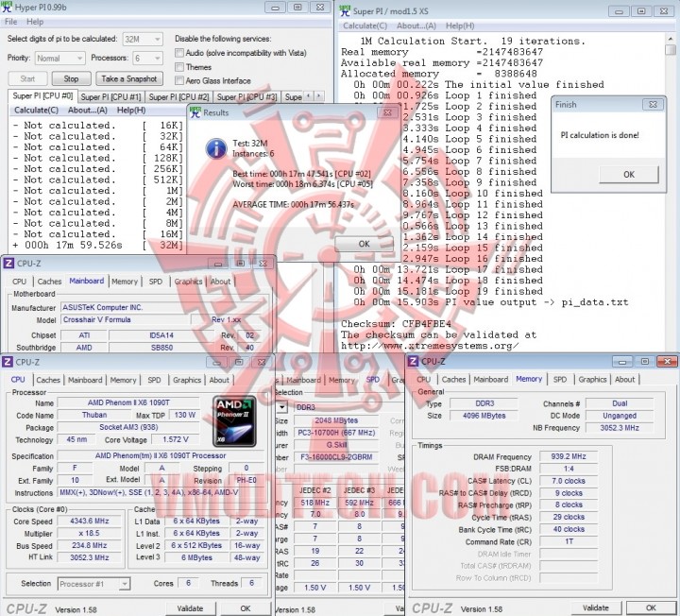Click the CPU-Z Memory window title icon
Image resolution: width=680 pixels, height=616 pixels.
[x=414, y=361]
